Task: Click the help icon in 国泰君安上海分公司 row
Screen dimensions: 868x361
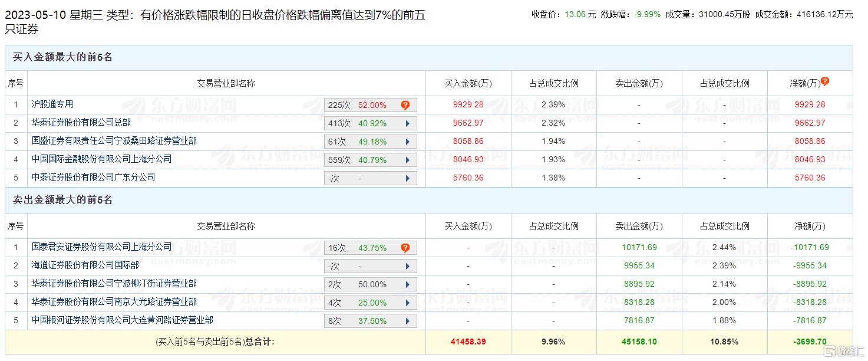Action: point(405,248)
